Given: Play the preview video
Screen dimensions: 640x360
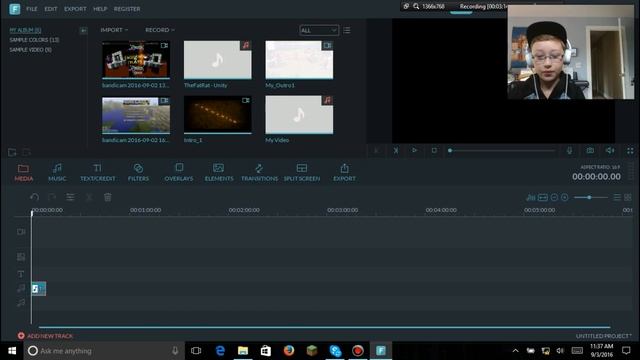Looking at the screenshot, I should (x=414, y=151).
